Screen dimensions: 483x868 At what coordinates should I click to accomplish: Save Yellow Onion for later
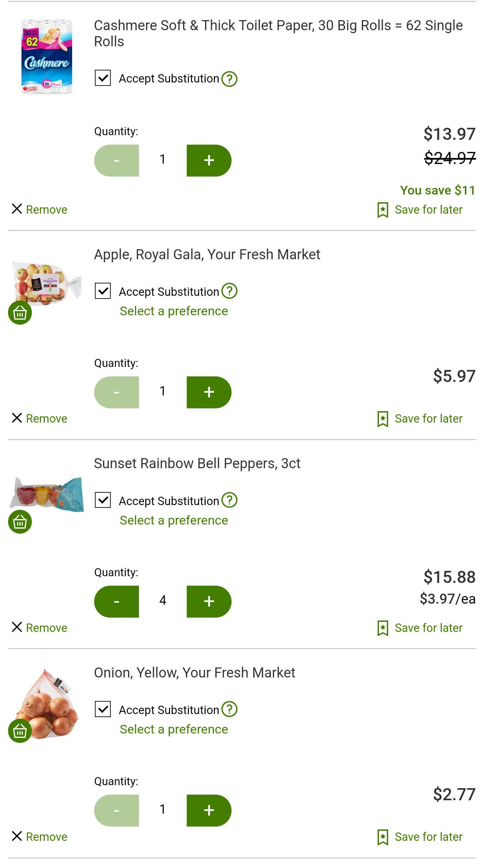[420, 837]
